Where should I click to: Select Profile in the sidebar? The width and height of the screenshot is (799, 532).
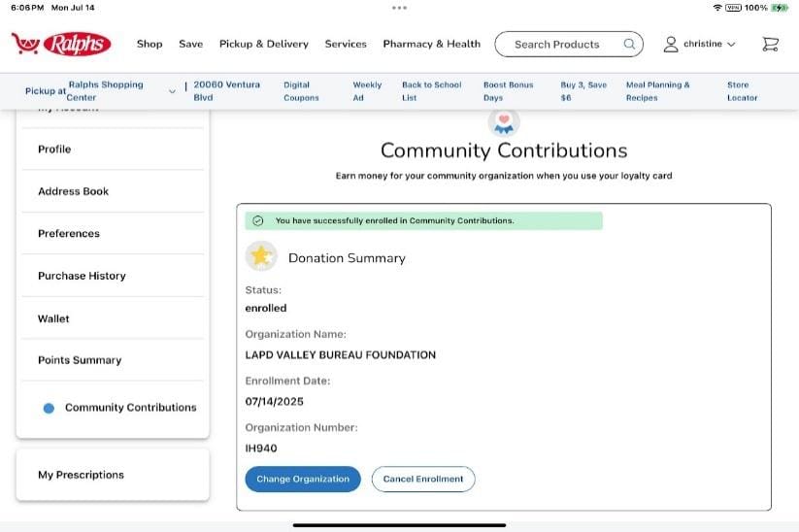(113, 150)
